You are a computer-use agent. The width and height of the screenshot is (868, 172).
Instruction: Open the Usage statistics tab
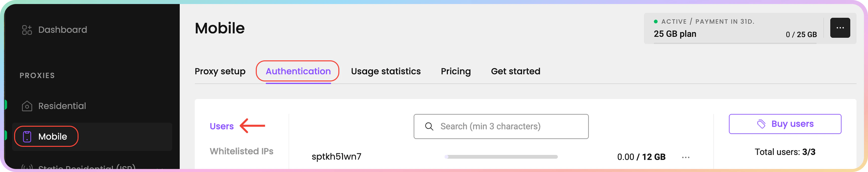tap(385, 71)
